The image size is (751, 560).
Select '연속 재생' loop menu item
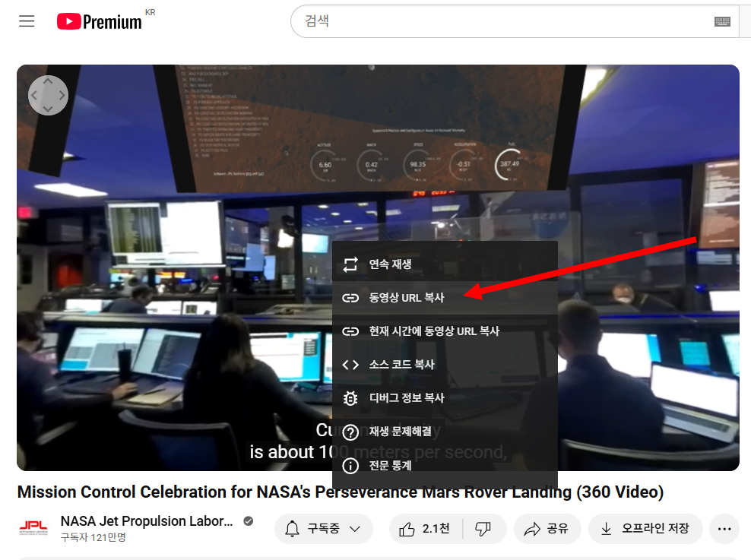coord(445,264)
